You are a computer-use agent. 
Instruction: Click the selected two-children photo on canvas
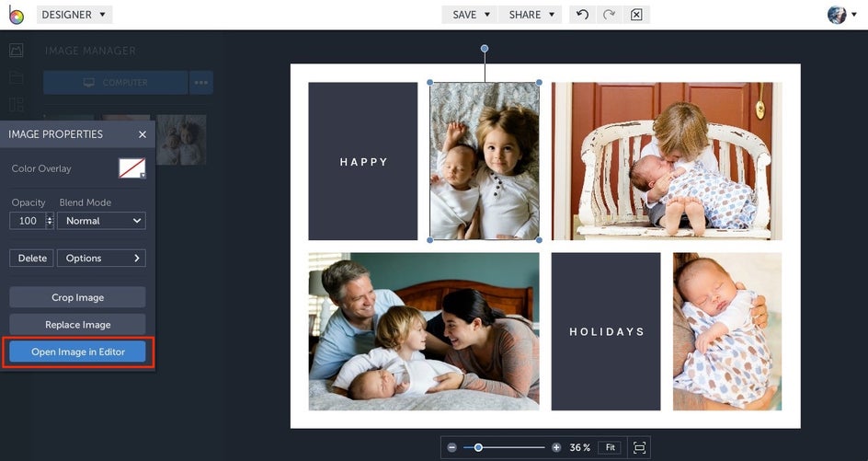pos(485,161)
